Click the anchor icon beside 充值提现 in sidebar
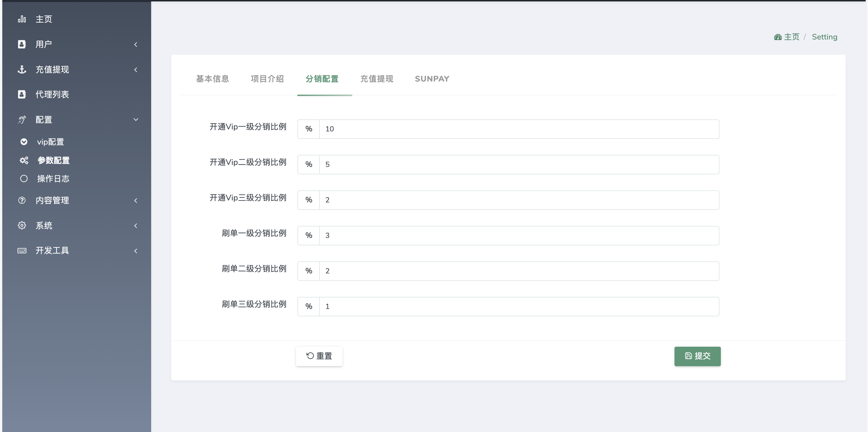The width and height of the screenshot is (868, 432). click(x=22, y=69)
